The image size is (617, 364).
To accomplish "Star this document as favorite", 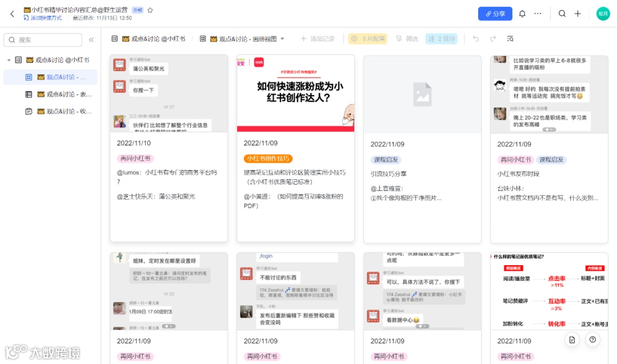I will click(150, 10).
